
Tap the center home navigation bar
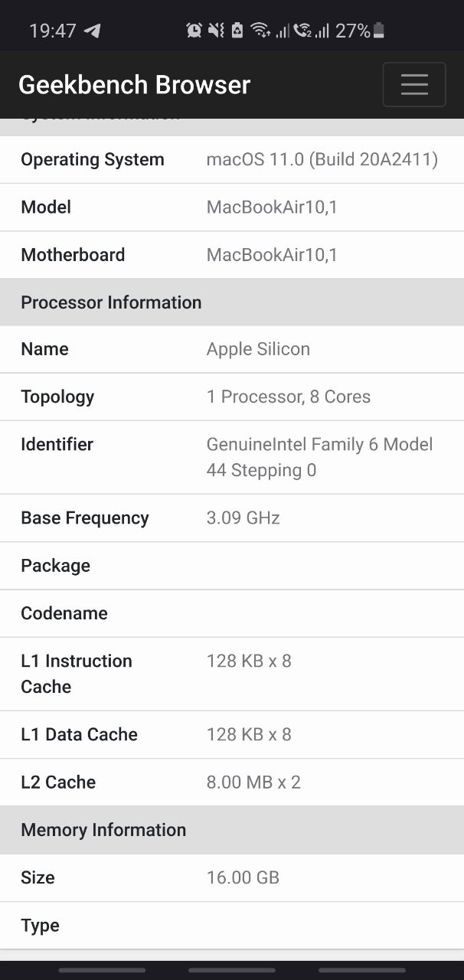(x=232, y=970)
